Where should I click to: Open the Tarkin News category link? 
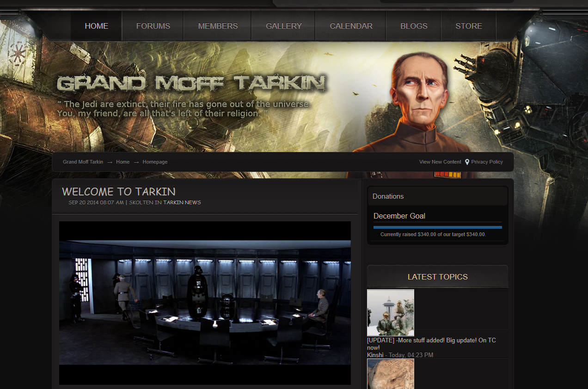182,202
